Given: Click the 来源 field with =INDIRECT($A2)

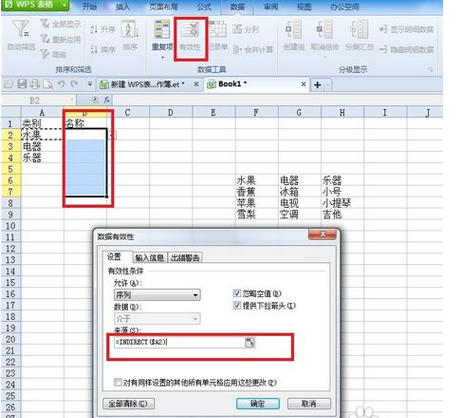Looking at the screenshot, I should click(179, 342).
